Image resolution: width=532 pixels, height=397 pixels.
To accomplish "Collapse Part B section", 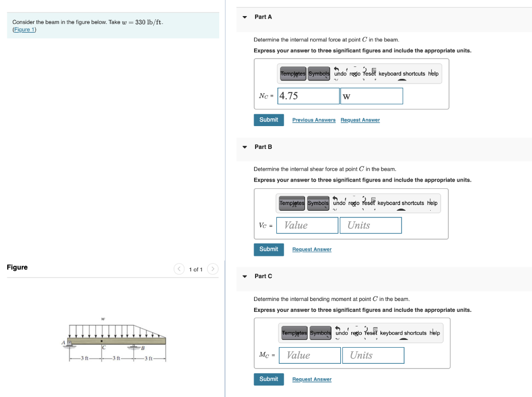I will (x=245, y=147).
